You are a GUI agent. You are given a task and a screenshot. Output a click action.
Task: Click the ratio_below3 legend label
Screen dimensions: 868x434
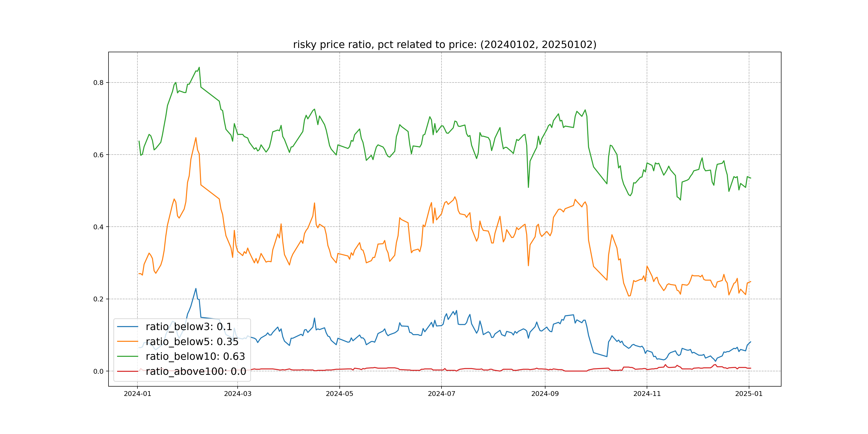click(x=189, y=327)
